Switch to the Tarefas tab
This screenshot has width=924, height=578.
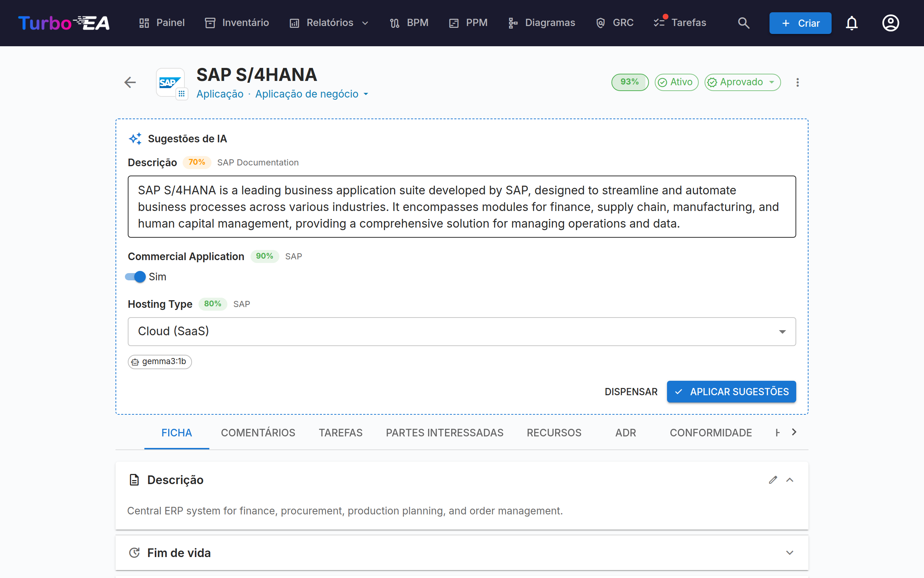point(341,433)
